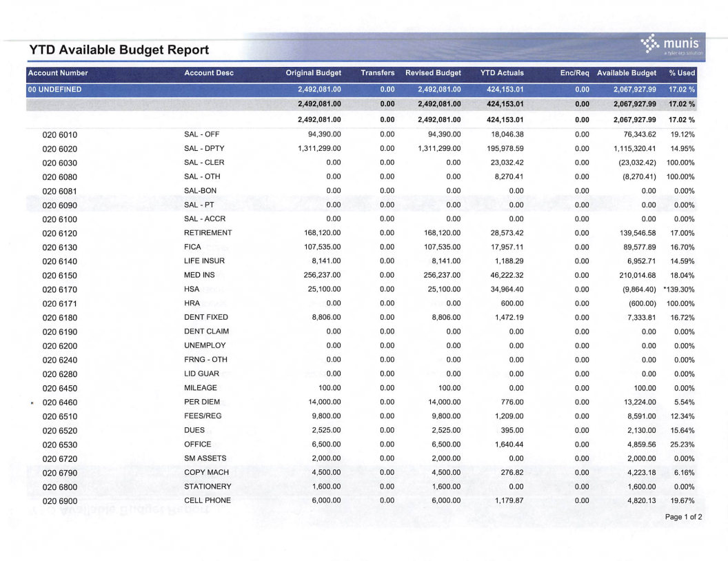
Task: Select the 'FICA' account description
Action: coord(192,247)
